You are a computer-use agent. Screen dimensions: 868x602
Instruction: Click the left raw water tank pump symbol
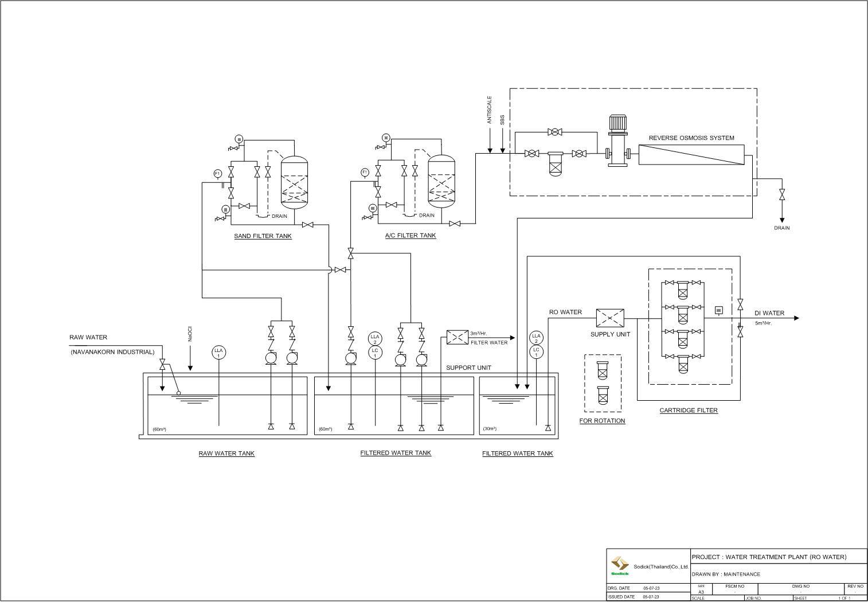pyautogui.click(x=271, y=358)
